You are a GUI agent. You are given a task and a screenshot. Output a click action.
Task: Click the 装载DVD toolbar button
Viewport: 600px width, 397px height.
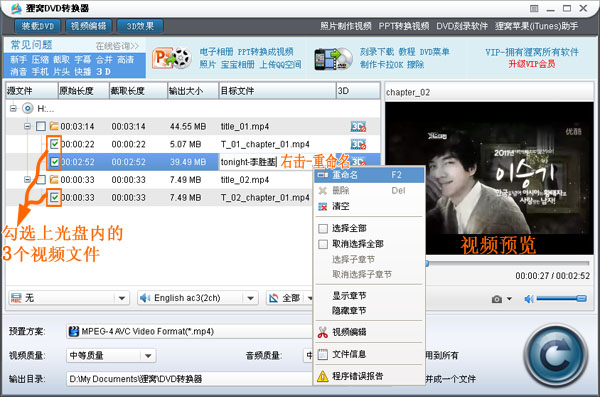[x=38, y=26]
